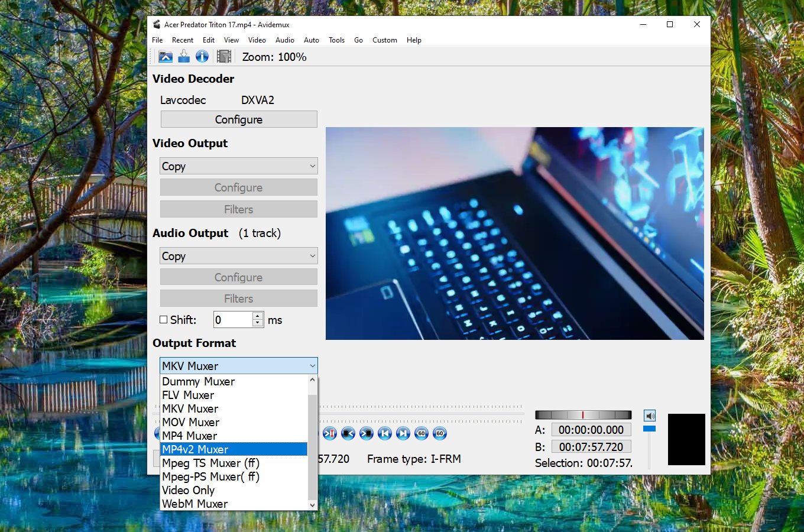The width and height of the screenshot is (804, 532).
Task: Click the Zoom: 100% label
Action: [274, 57]
